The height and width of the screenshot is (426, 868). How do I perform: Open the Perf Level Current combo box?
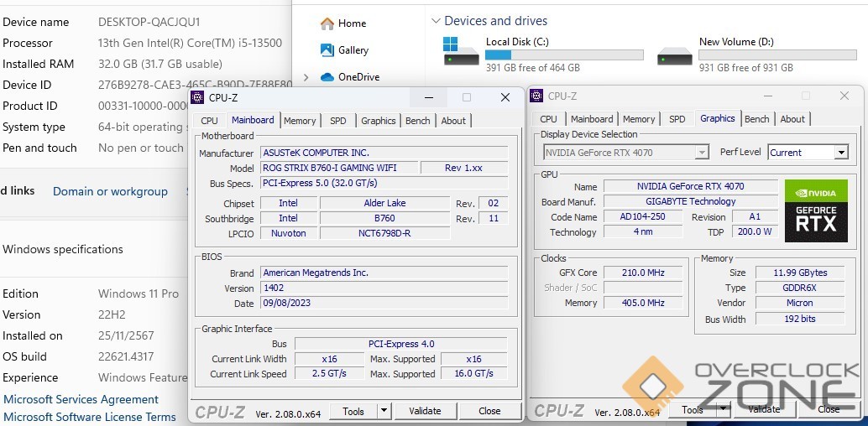(x=808, y=153)
